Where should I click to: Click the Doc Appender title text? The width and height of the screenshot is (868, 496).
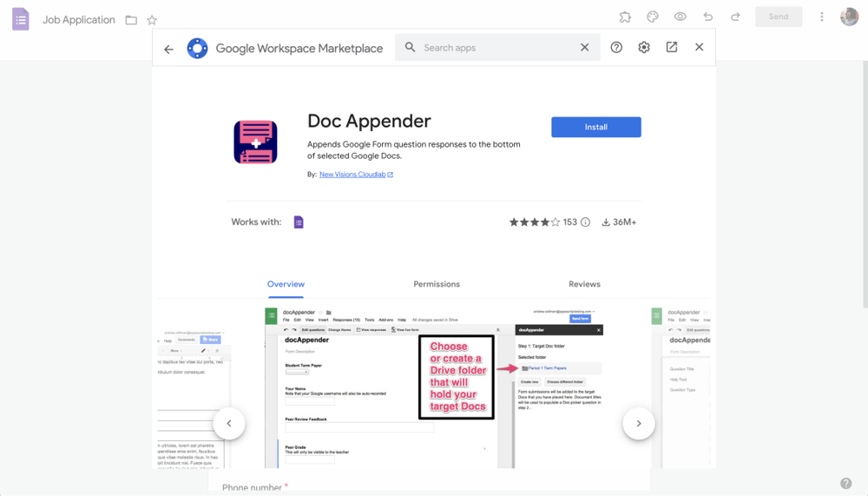tap(369, 122)
